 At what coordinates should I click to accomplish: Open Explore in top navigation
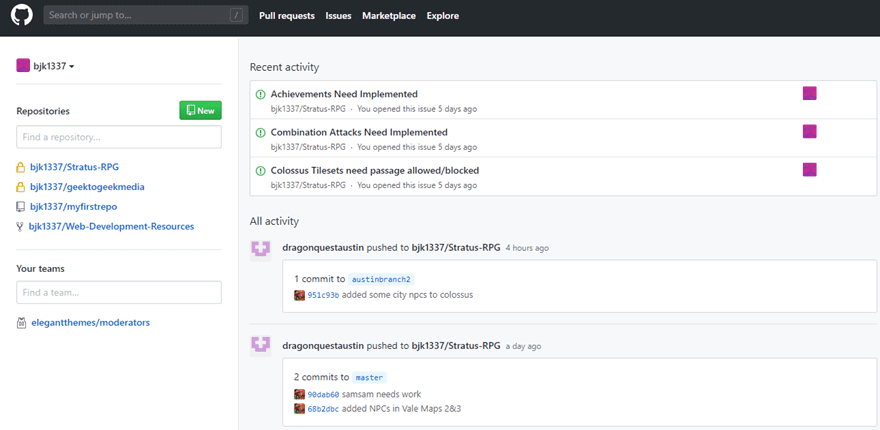tap(443, 16)
